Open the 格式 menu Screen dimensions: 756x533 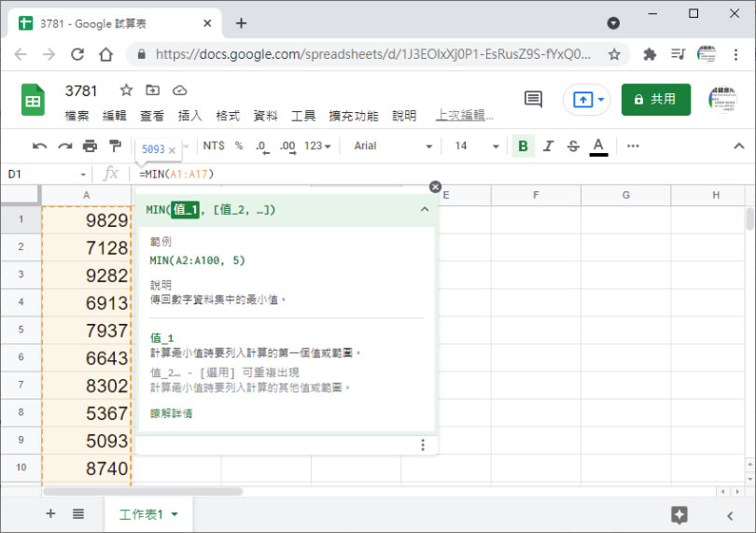click(x=228, y=116)
